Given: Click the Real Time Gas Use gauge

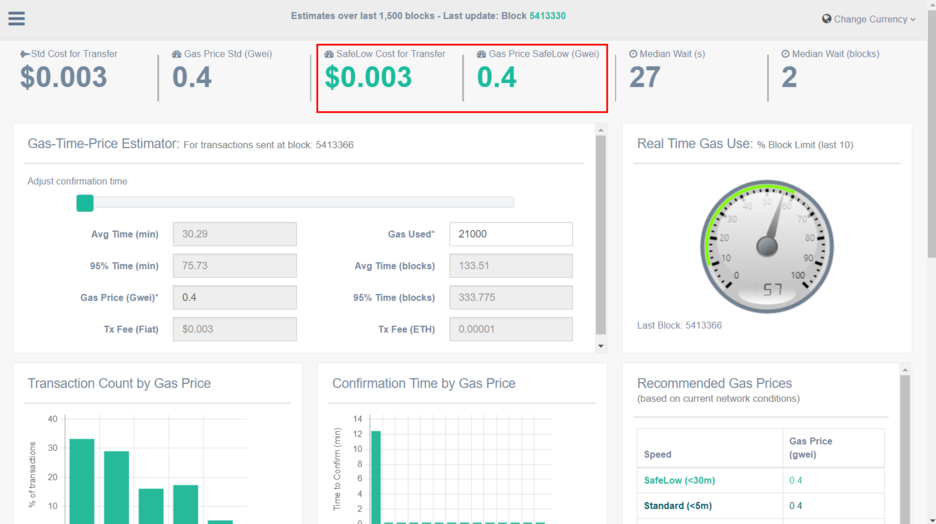Looking at the screenshot, I should click(767, 246).
